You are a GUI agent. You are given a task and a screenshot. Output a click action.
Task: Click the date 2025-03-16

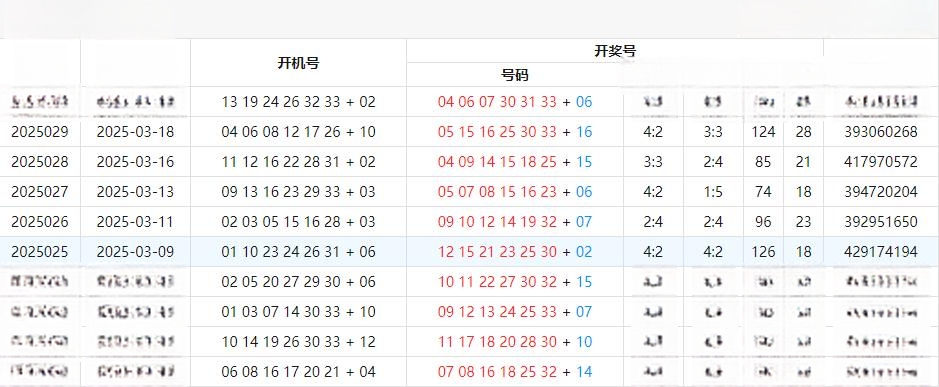[135, 162]
